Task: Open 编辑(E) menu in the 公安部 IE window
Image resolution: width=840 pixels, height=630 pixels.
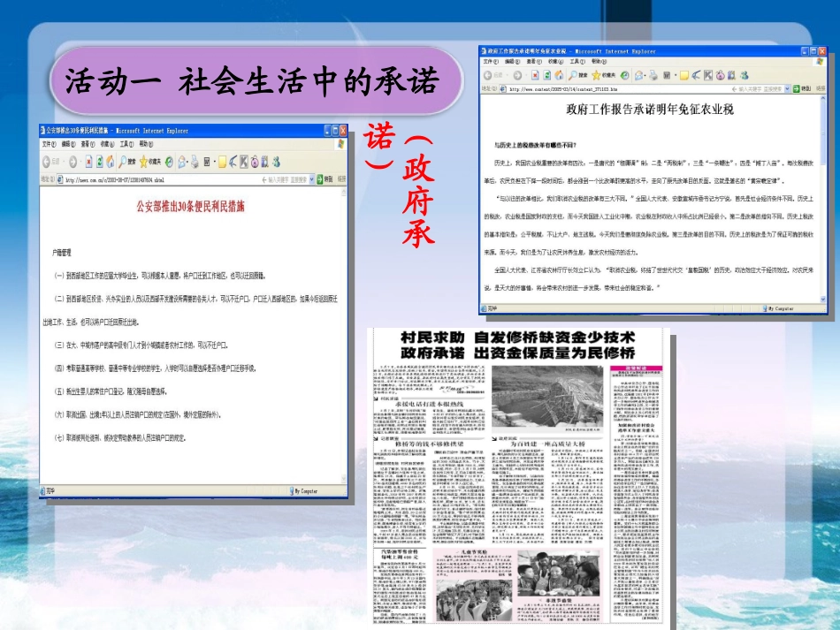Action: click(x=69, y=144)
